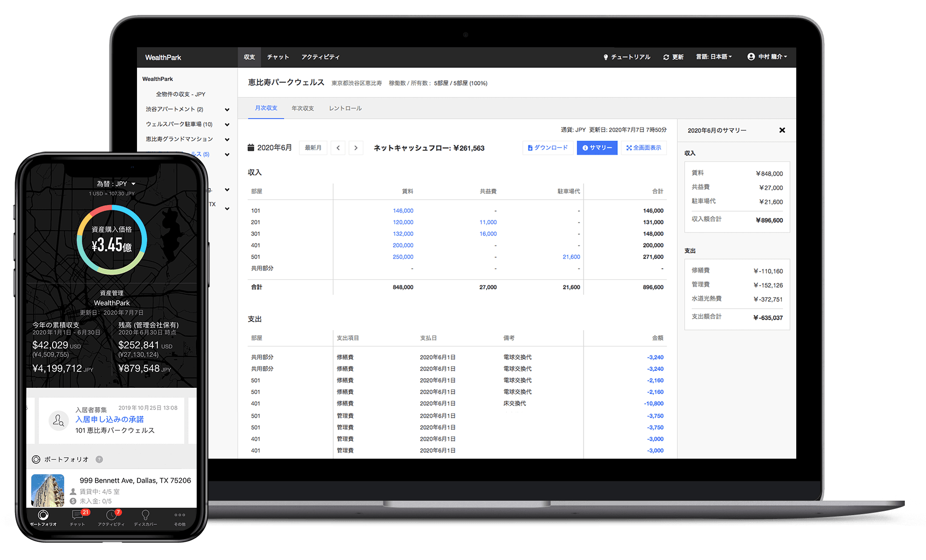Open the 為替: JPY currency dropdown on phone
This screenshot has height=560, width=926.
tap(116, 184)
